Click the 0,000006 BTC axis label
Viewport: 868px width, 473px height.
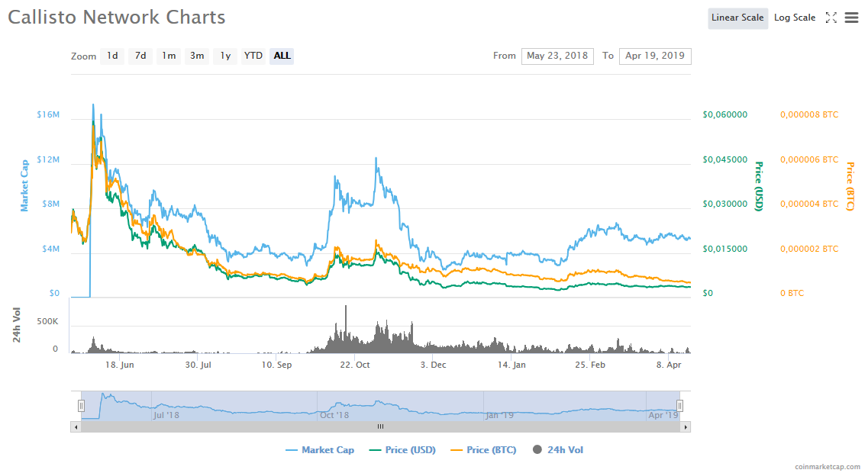coord(809,159)
